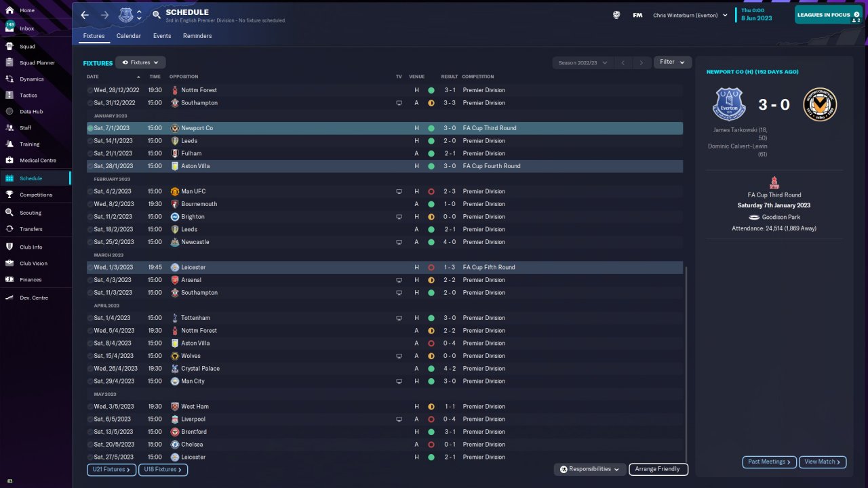Open Schedule in the sidebar
Image resolution: width=868 pixels, height=488 pixels.
pyautogui.click(x=35, y=178)
